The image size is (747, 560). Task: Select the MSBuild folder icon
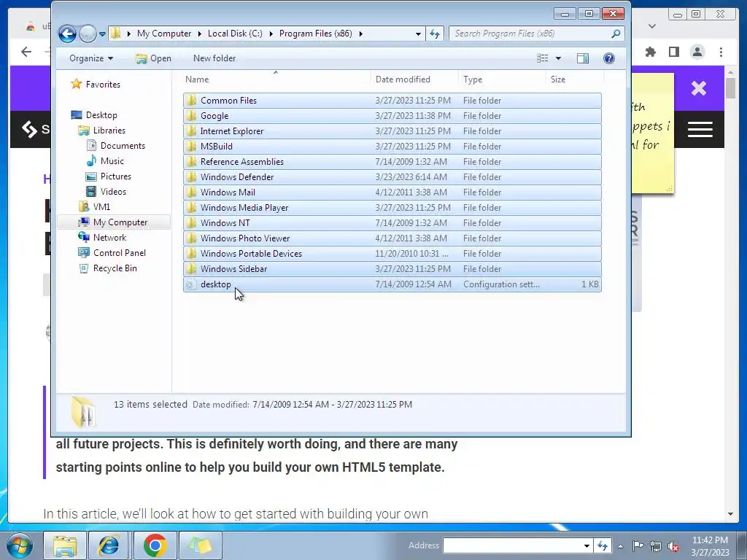pos(192,146)
